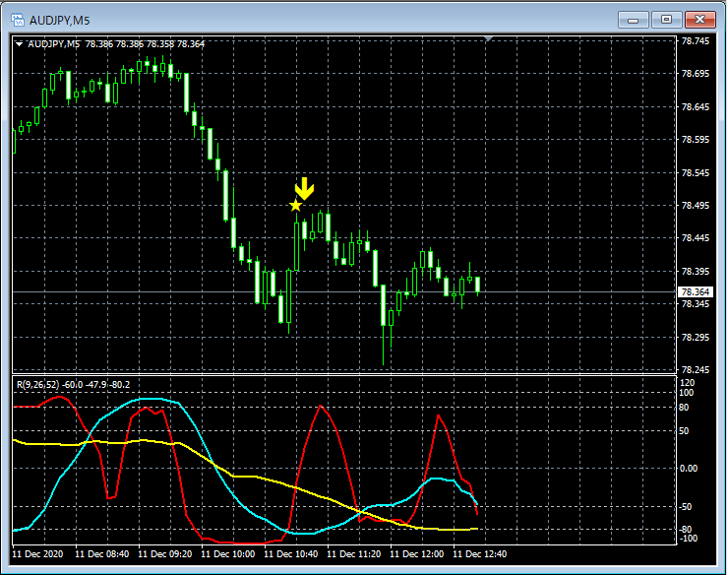
Task: Close the AUDJPY,M5 chart window
Action: (x=700, y=19)
